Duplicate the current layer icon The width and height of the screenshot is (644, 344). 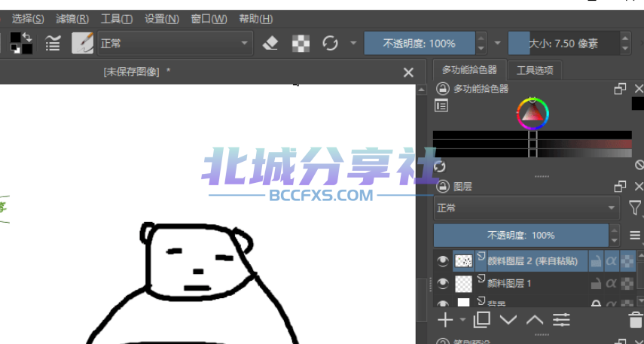(x=482, y=320)
